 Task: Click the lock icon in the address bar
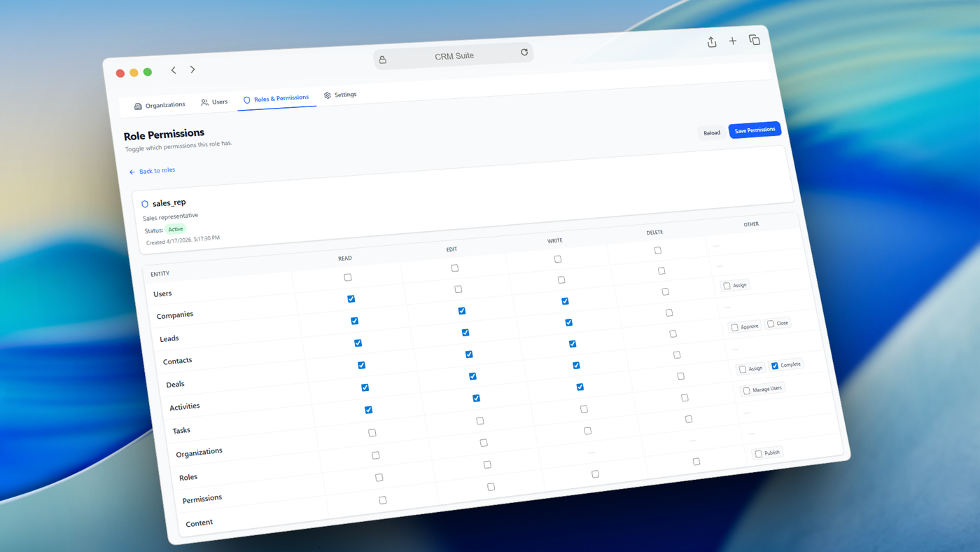[382, 59]
